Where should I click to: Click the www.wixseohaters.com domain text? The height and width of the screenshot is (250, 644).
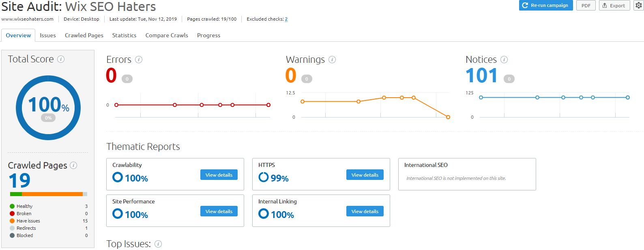pos(27,19)
